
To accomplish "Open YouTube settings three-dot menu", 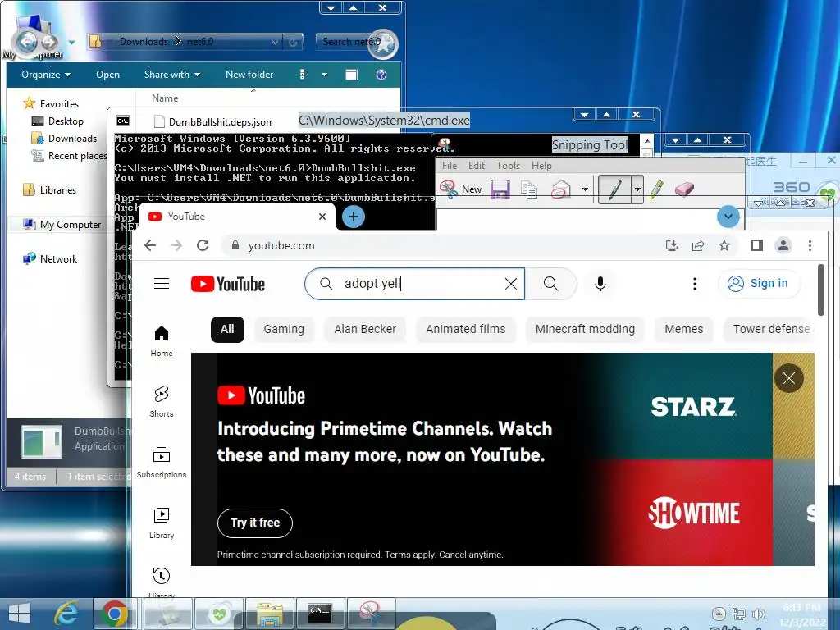I will click(x=694, y=283).
